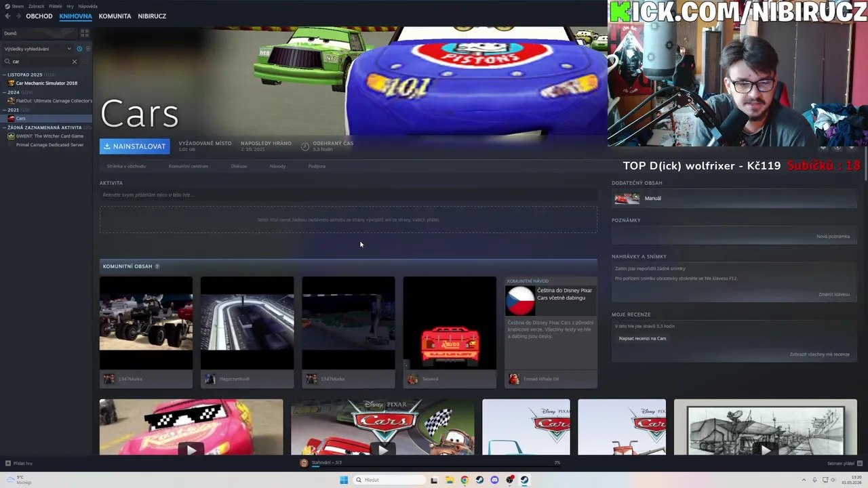This screenshot has height=488, width=868.
Task: Open Seznam přátel
Action: click(841, 464)
